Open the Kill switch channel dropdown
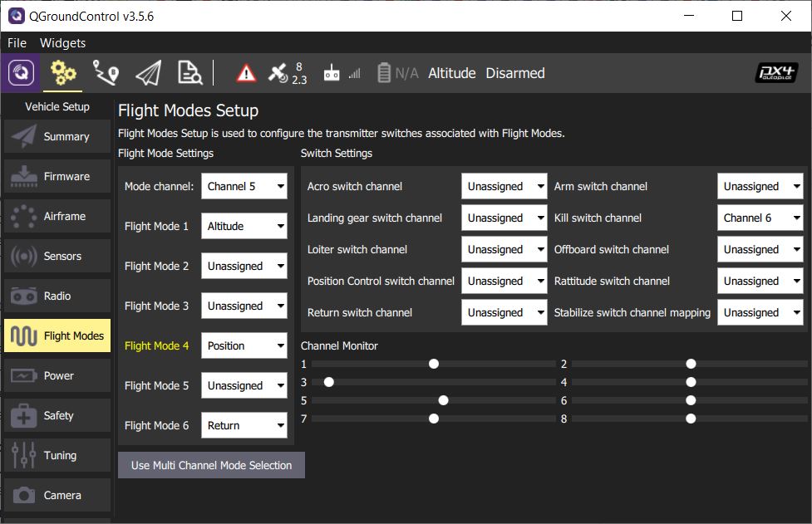 [x=760, y=218]
